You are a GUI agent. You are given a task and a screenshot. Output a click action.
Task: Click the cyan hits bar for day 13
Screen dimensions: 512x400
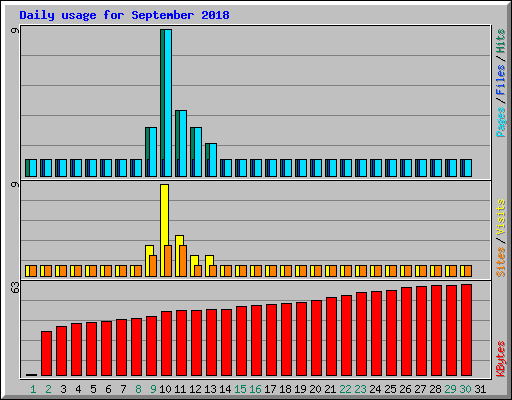coord(213,160)
